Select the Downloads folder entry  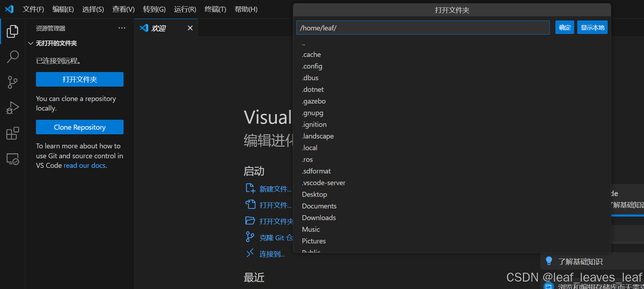452,218
